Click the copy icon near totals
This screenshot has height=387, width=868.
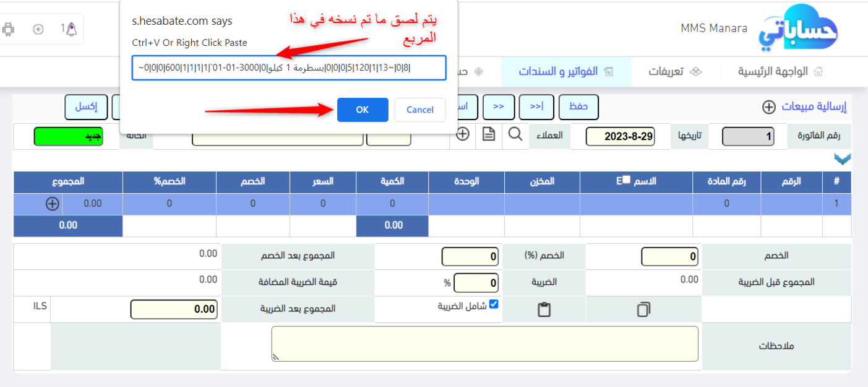pyautogui.click(x=643, y=310)
